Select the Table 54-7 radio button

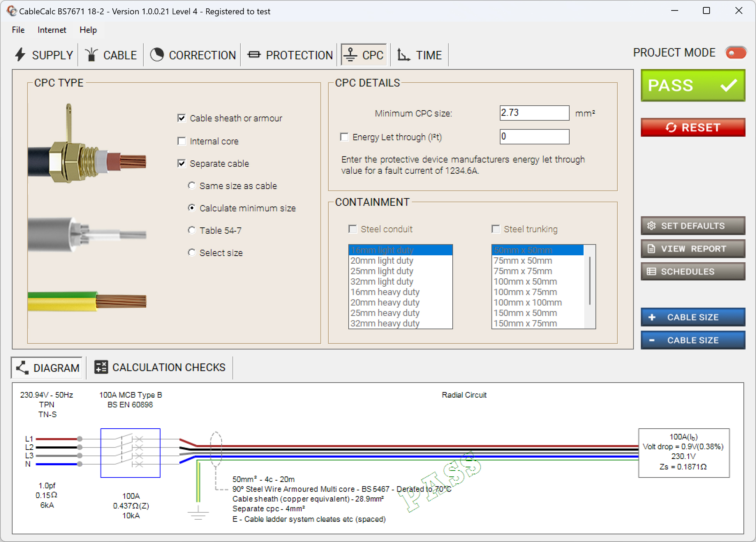[x=192, y=230]
